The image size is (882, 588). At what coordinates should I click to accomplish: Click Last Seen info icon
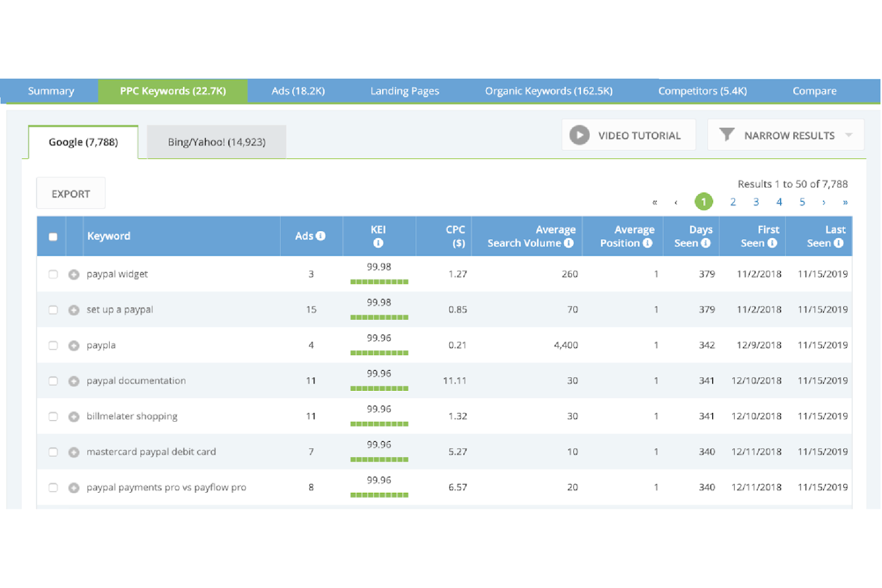click(838, 243)
